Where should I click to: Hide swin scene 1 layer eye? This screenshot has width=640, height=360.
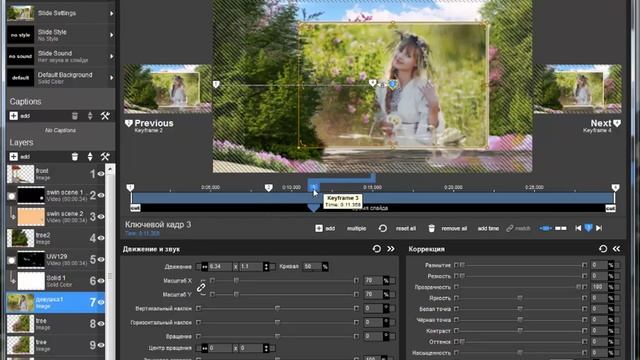(101, 196)
